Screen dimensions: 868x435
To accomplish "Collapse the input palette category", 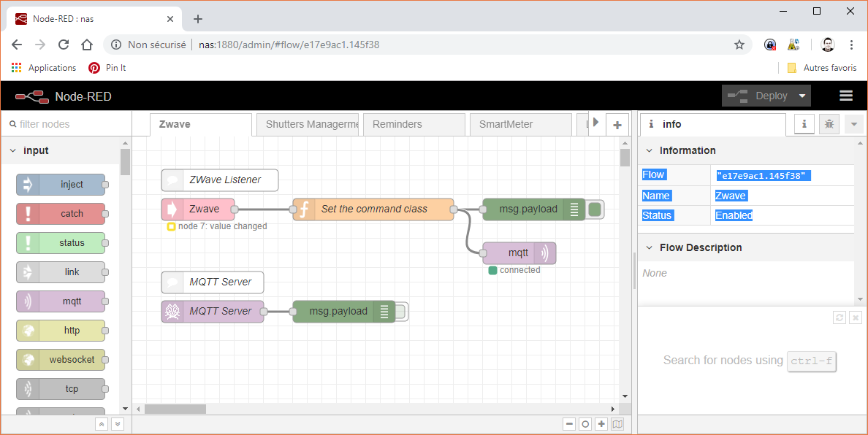I will pyautogui.click(x=13, y=151).
